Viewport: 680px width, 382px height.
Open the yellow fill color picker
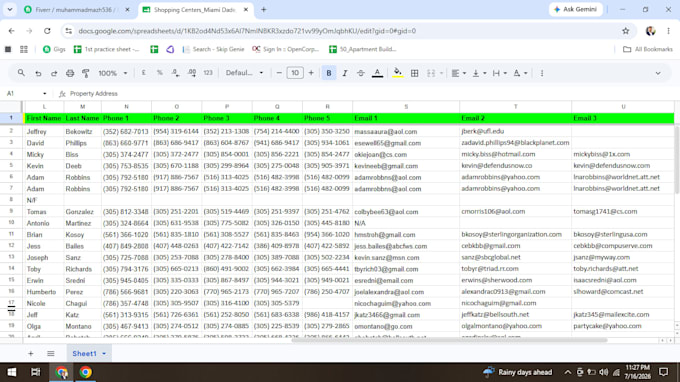pyautogui.click(x=397, y=73)
